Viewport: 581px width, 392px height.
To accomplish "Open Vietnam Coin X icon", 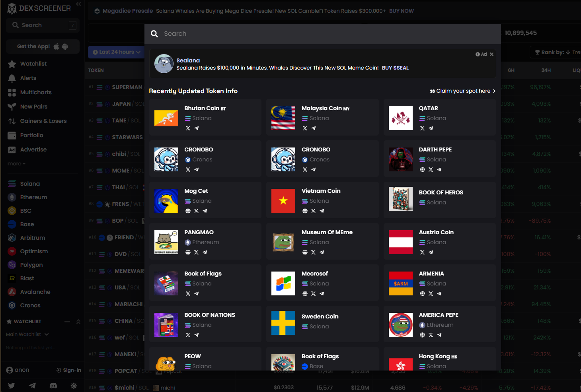I will pos(314,211).
